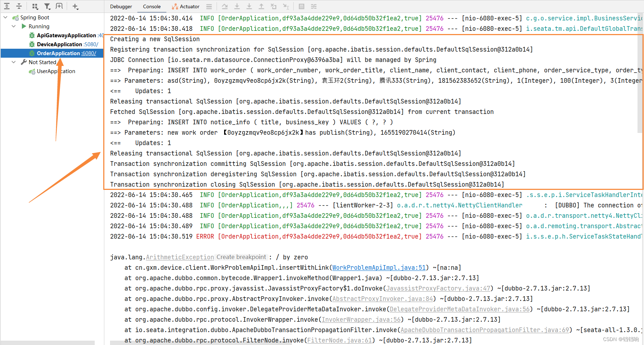Image resolution: width=644 pixels, height=345 pixels.
Task: Open the OrderApplication :6080/ port link
Action: pyautogui.click(x=89, y=53)
